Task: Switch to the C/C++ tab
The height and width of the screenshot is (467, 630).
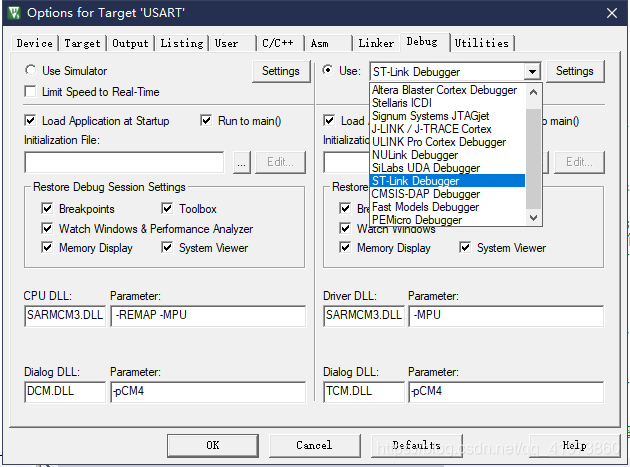Action: click(278, 43)
